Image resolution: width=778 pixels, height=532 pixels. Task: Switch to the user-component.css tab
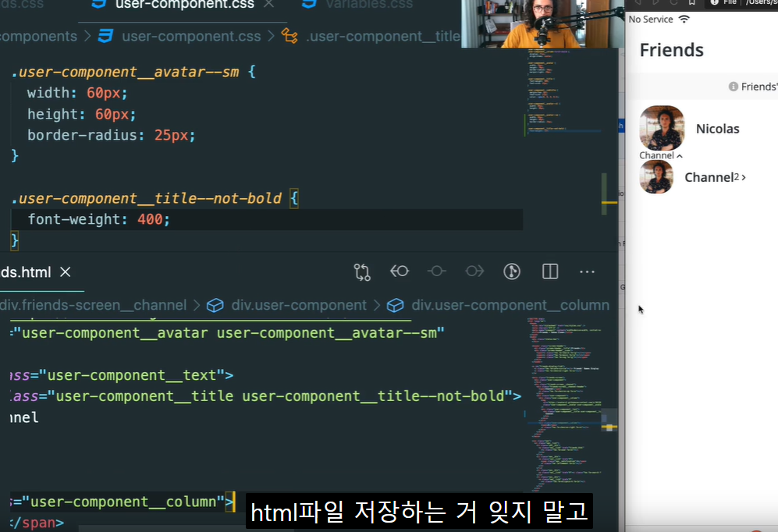[x=184, y=5]
